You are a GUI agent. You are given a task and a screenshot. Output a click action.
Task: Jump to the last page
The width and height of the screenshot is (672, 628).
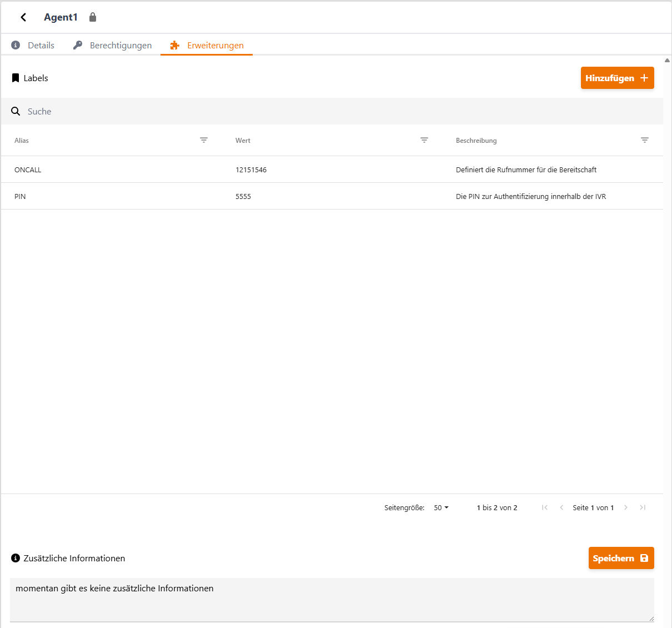[643, 507]
